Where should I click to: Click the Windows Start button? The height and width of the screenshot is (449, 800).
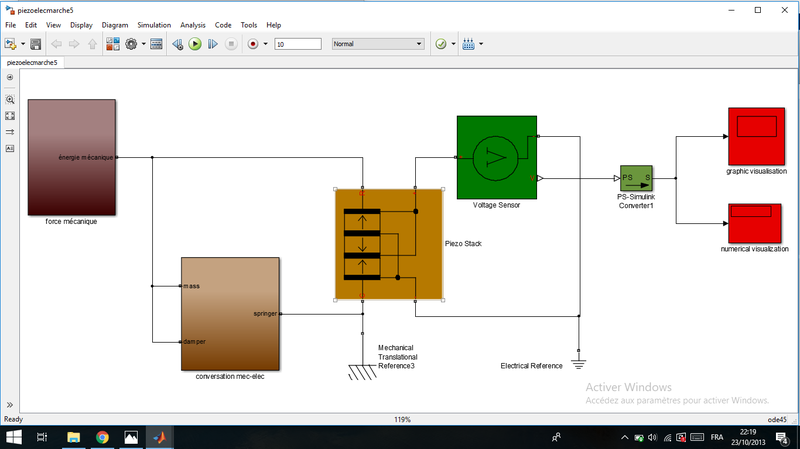[x=14, y=437]
